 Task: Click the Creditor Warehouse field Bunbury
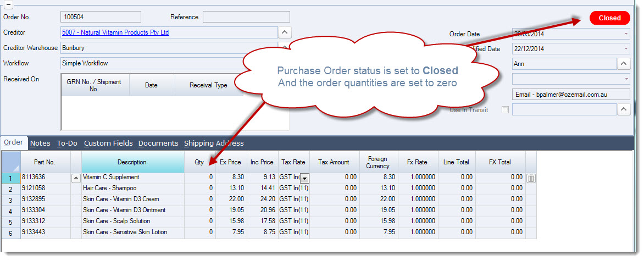click(x=169, y=48)
